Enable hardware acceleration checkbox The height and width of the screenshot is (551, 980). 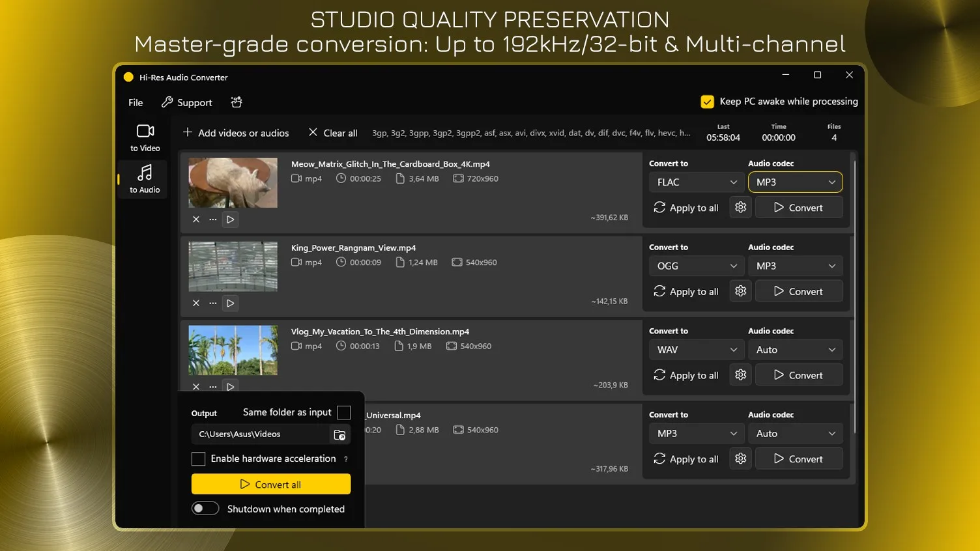199,459
